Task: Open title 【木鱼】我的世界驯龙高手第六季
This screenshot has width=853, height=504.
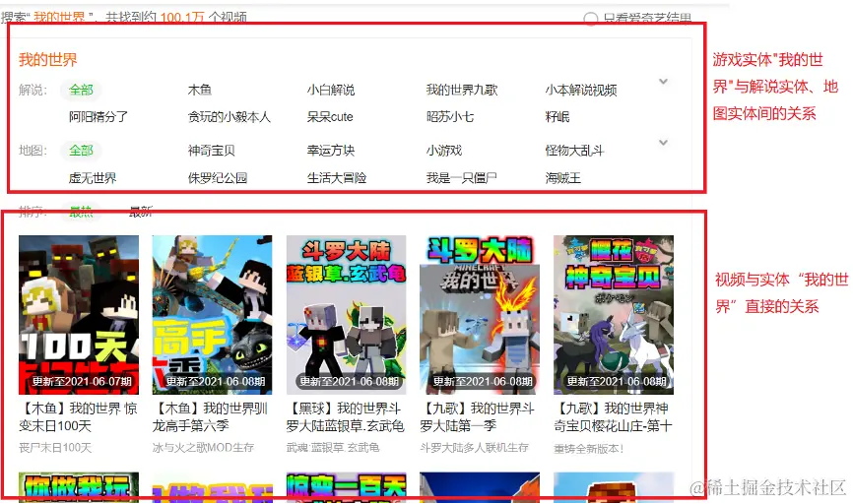Action: pos(211,417)
